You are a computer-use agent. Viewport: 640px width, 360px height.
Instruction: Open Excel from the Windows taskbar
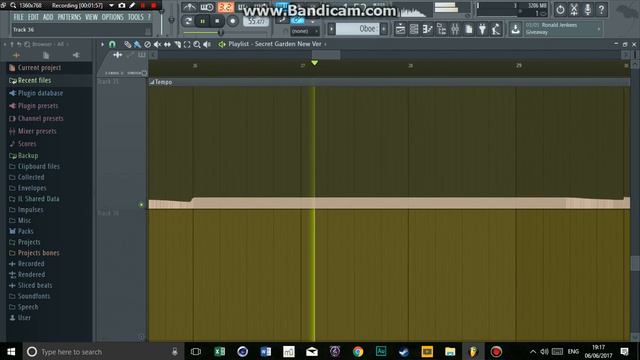[220, 351]
